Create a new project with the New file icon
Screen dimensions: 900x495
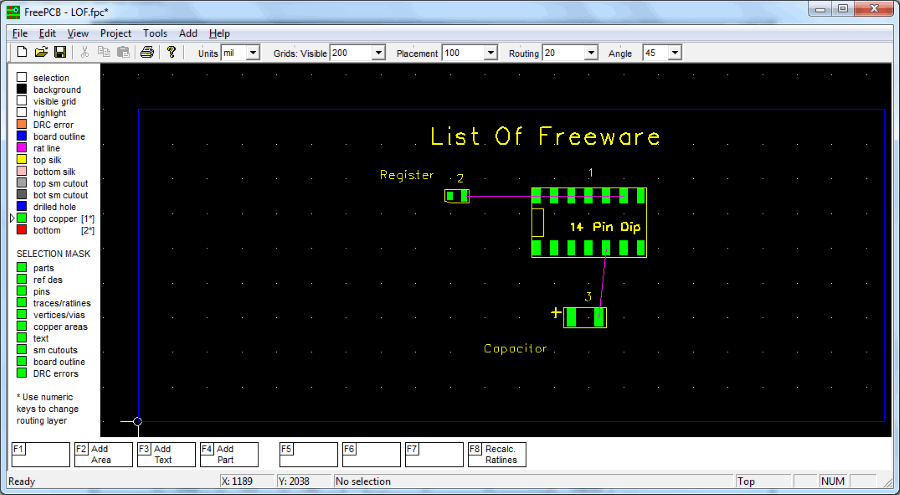[x=22, y=52]
